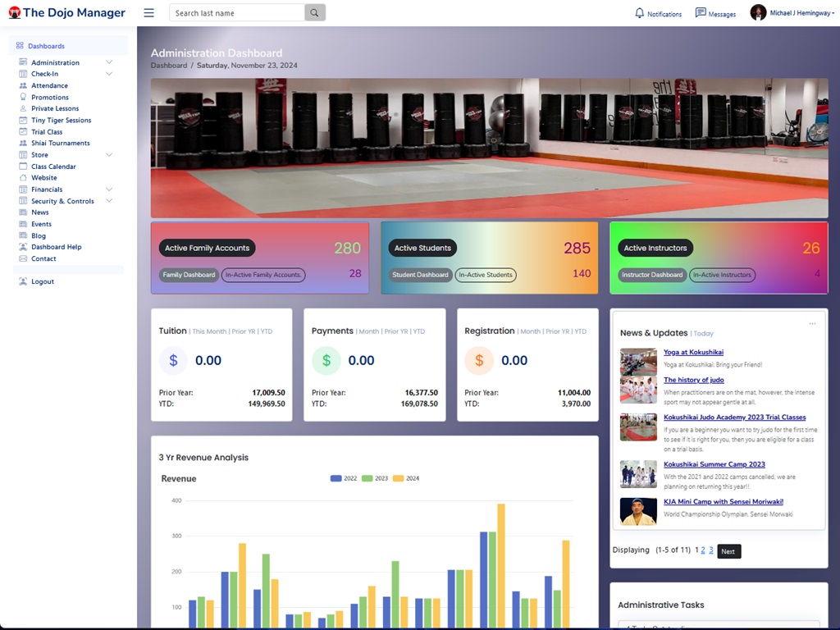The image size is (840, 630).
Task: Click the Class Calendar sidebar icon
Action: tap(23, 167)
